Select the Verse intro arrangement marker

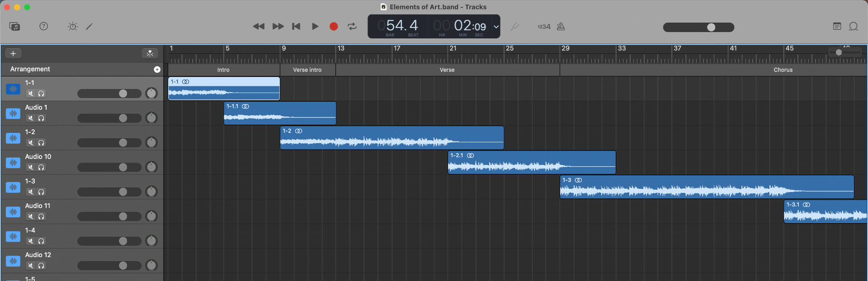coord(307,70)
